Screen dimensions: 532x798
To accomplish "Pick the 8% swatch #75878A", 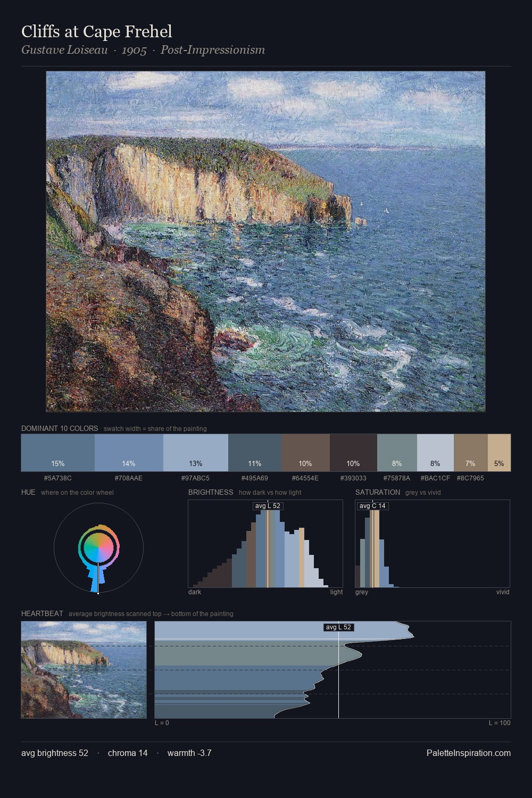I will 397,453.
